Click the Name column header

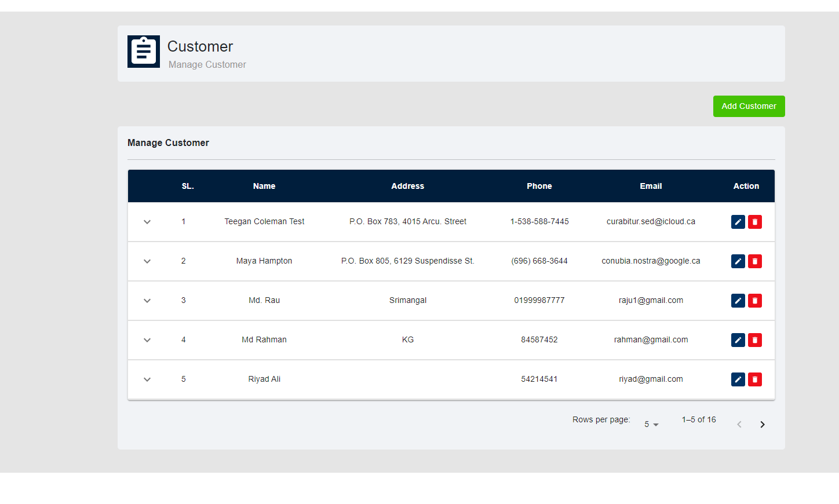point(264,186)
